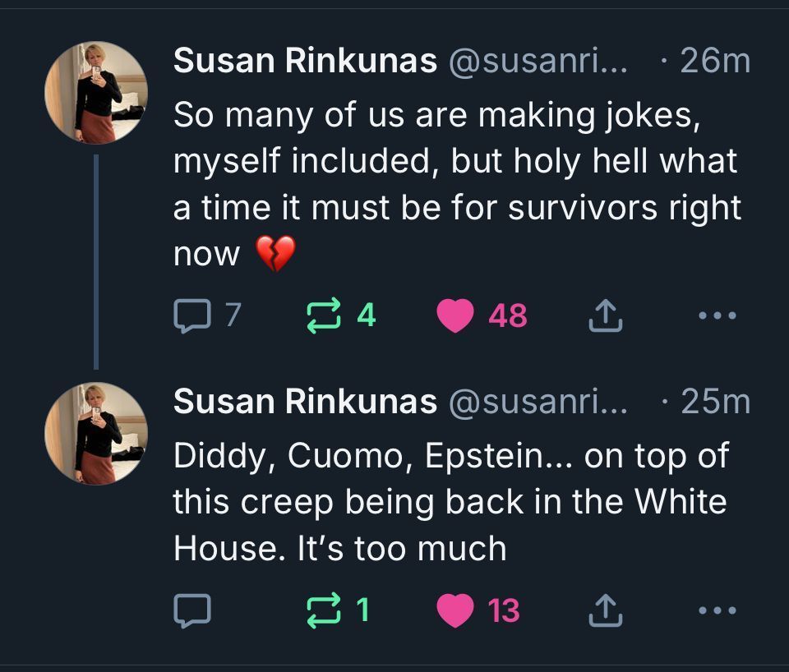Open the profile picture on the first post
The height and width of the screenshot is (672, 789).
pyautogui.click(x=96, y=93)
